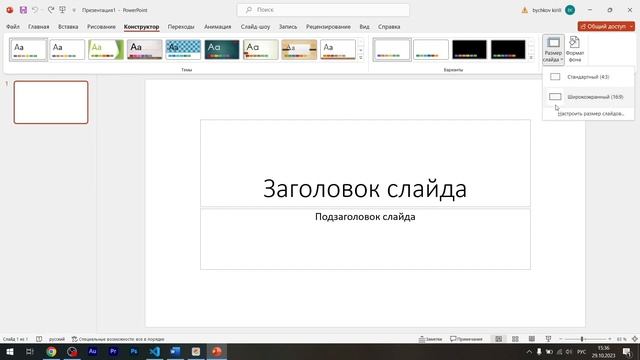This screenshot has width=640, height=360.
Task: Switch to Slide Sorter view icon
Action: pos(515,339)
